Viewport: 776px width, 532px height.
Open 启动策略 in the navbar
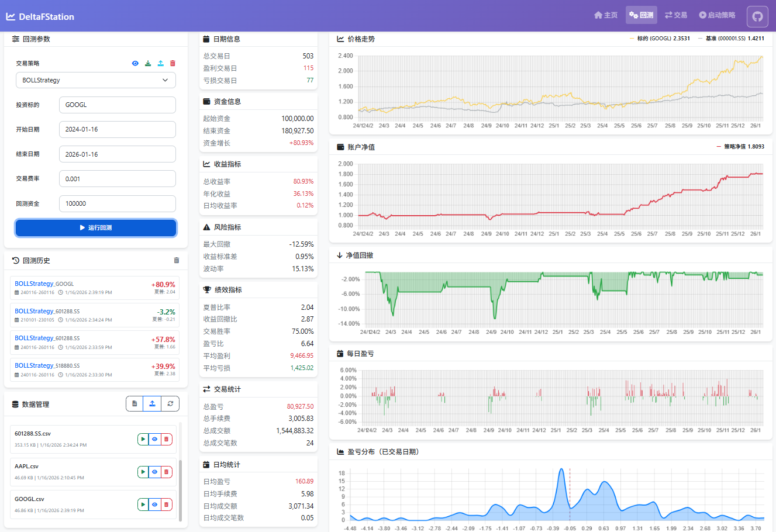pyautogui.click(x=718, y=15)
